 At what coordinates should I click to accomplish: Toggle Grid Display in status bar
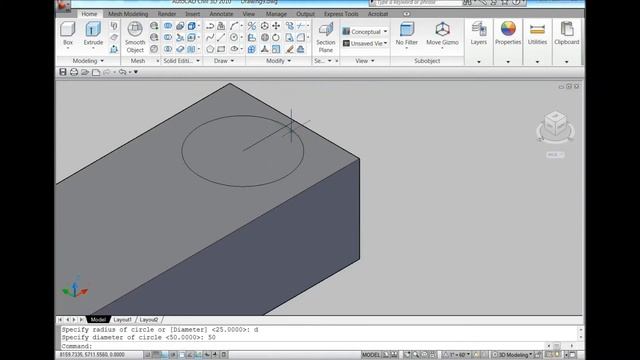[x=156, y=355]
